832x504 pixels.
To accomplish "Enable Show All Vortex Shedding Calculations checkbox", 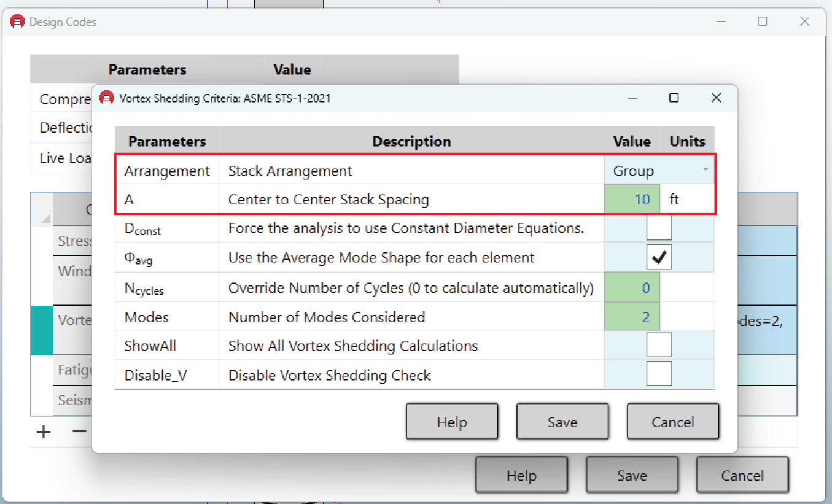I will pos(659,346).
